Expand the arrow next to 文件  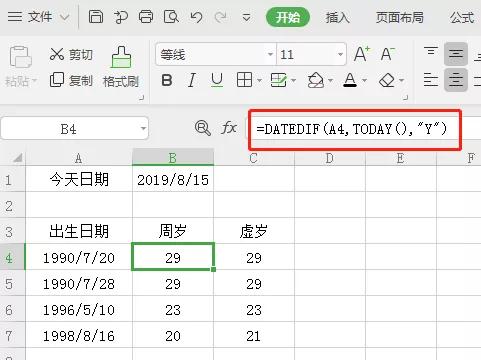point(64,17)
